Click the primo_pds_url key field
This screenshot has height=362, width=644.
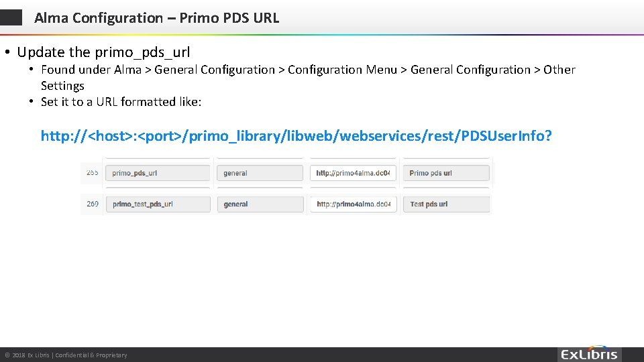coord(158,173)
